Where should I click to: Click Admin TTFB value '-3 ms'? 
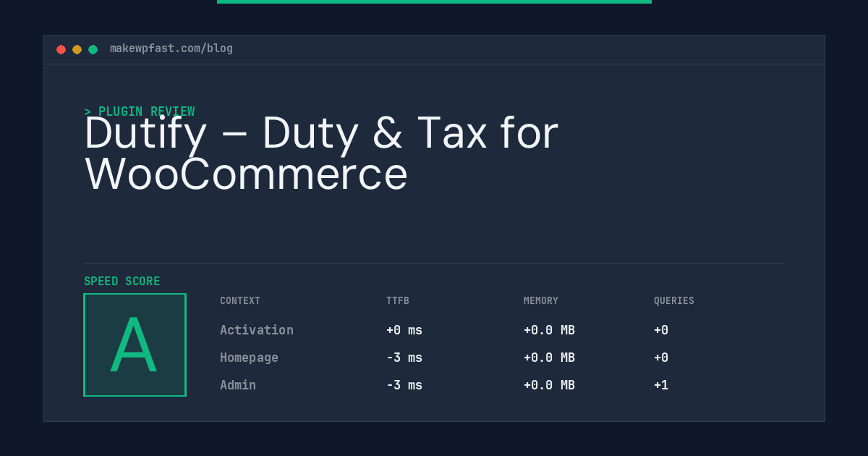coord(404,385)
